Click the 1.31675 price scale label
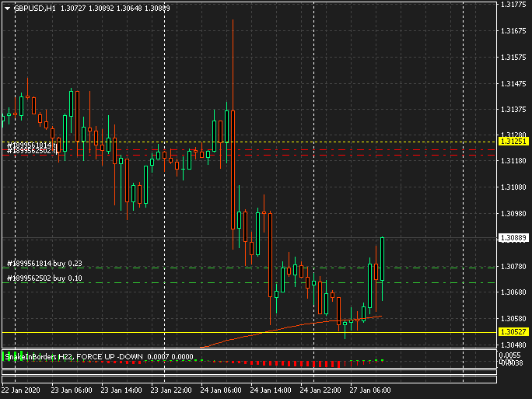The image size is (532, 399). [513, 31]
